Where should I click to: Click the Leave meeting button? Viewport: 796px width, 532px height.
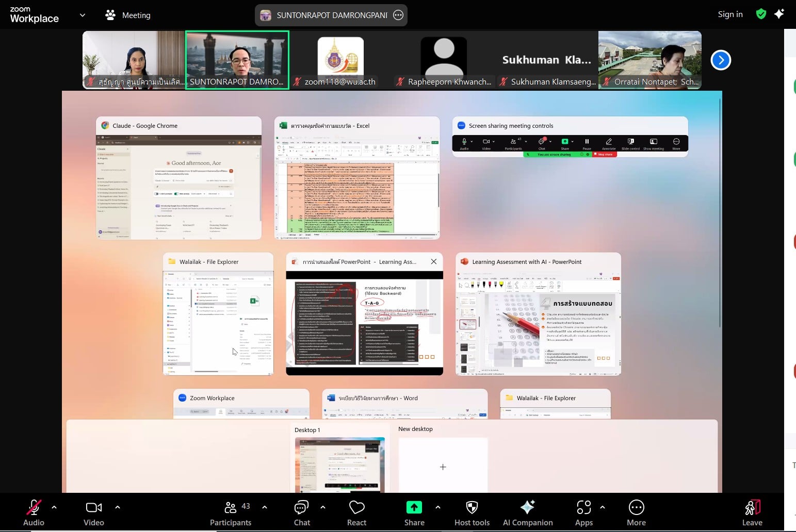752,513
